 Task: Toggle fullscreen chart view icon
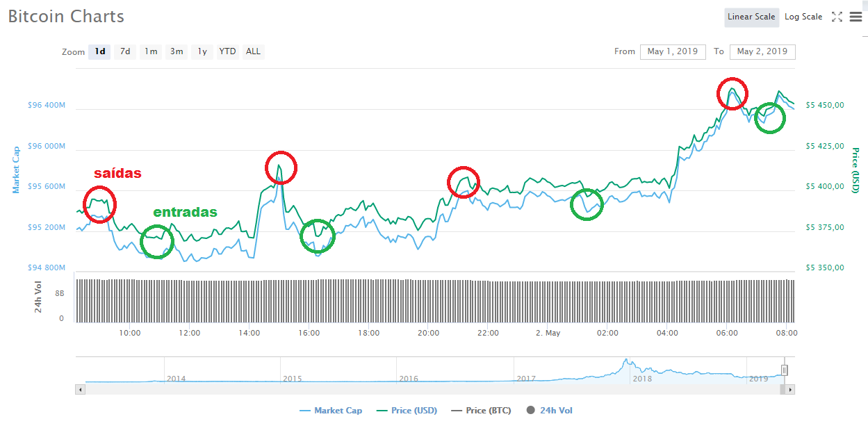[837, 17]
